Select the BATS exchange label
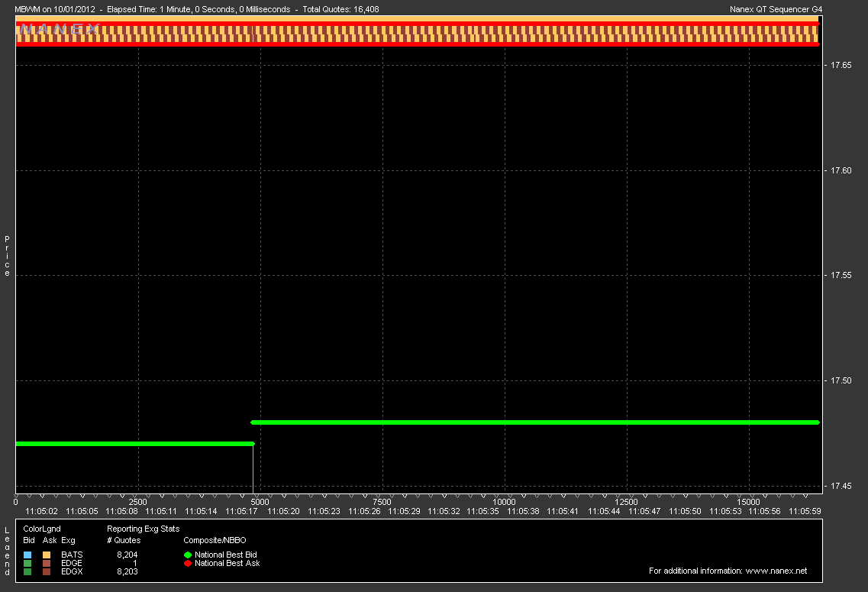Screen dimensions: 868x592 (x=72, y=555)
